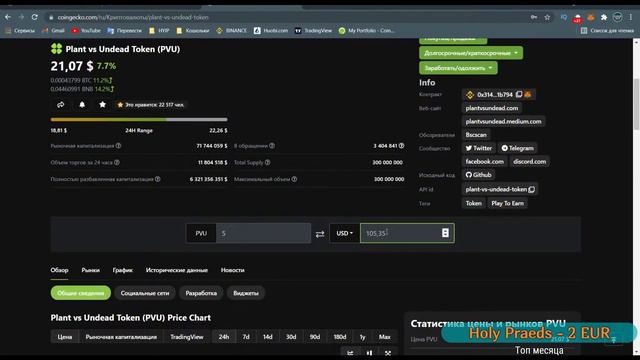Open the Github source code link
The height and width of the screenshot is (360, 640).
(x=478, y=175)
